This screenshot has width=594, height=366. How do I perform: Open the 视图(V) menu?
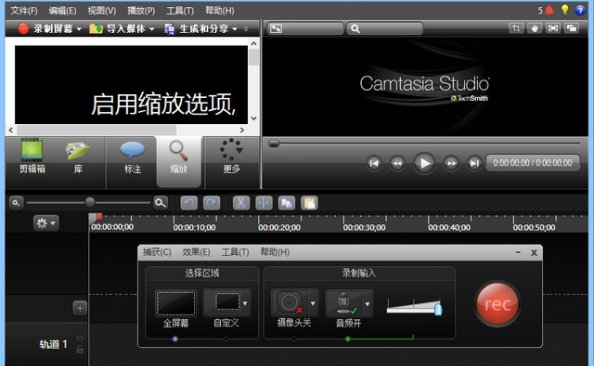(x=102, y=10)
